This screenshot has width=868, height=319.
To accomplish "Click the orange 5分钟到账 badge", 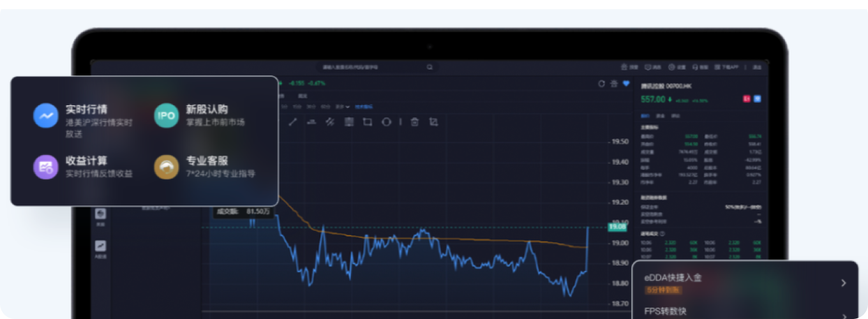I will [x=662, y=290].
